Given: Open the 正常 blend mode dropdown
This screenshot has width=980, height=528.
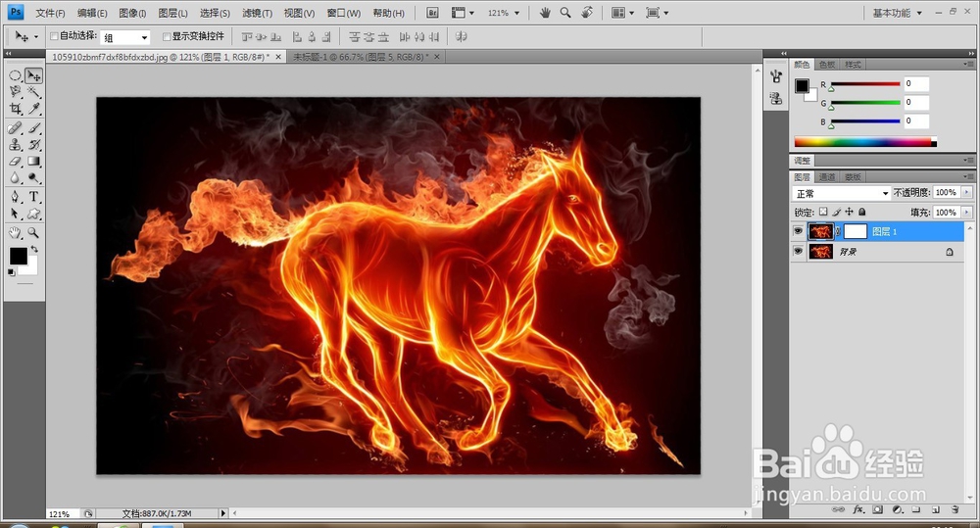Looking at the screenshot, I should [x=841, y=193].
